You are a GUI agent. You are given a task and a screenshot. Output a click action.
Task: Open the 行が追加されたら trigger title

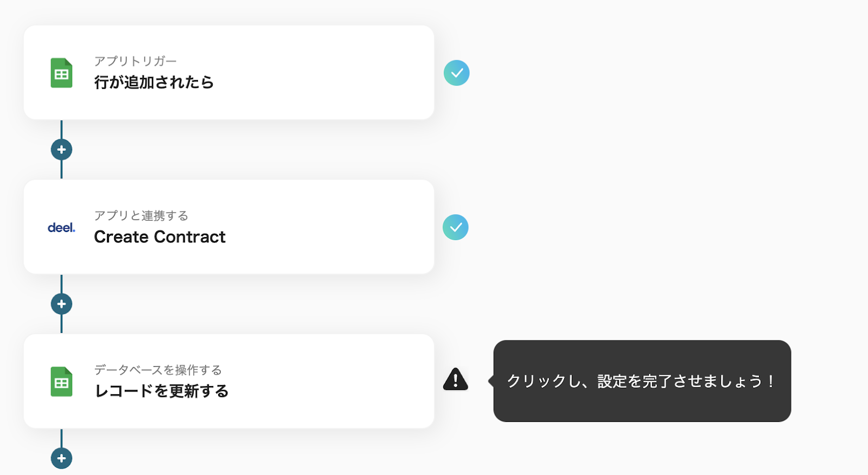pos(154,82)
